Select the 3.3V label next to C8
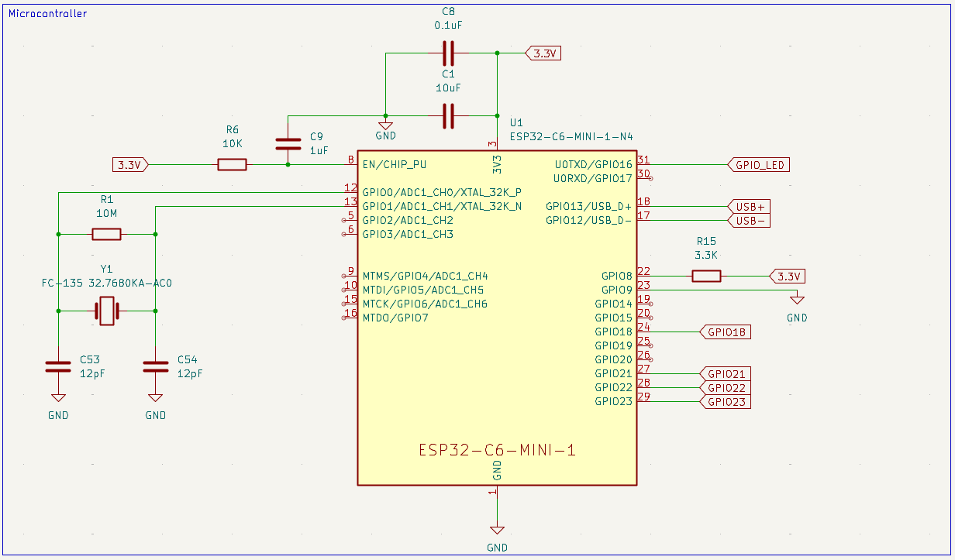This screenshot has width=955, height=560. point(543,53)
